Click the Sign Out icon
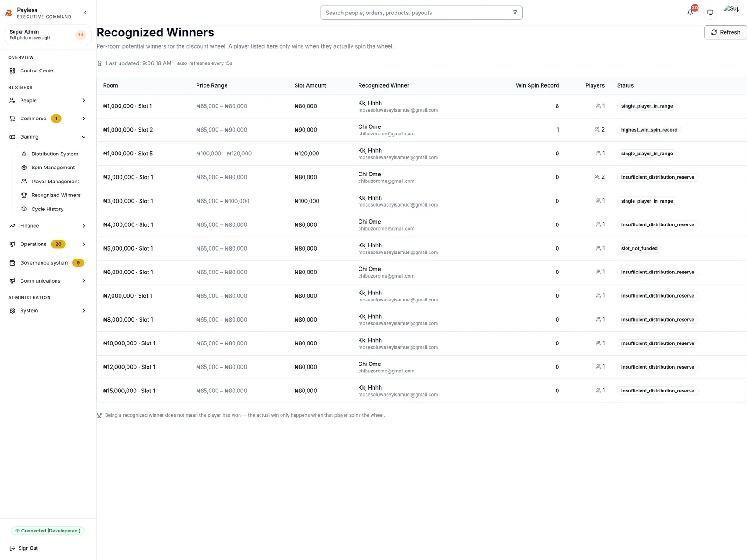Screen dimensions: 747x560 pos(13,548)
